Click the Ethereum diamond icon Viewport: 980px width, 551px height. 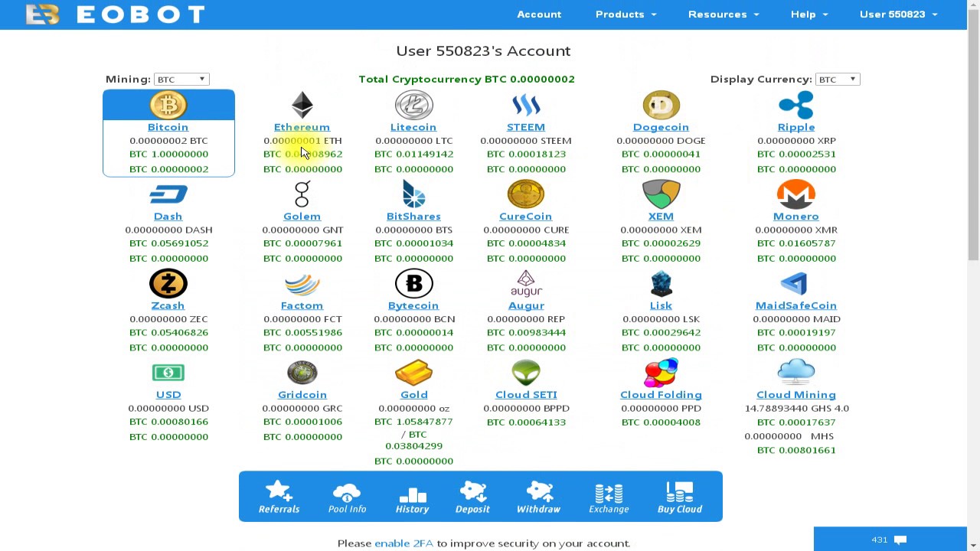(302, 105)
